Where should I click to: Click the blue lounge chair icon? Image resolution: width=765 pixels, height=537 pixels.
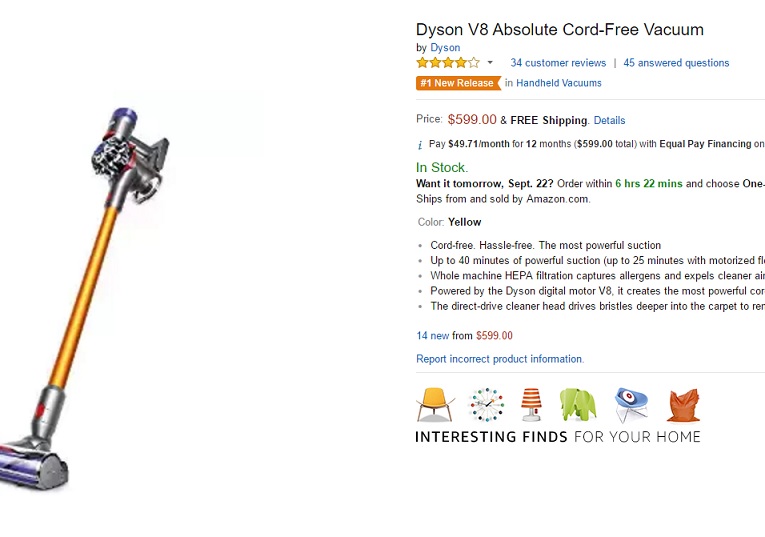click(x=631, y=405)
